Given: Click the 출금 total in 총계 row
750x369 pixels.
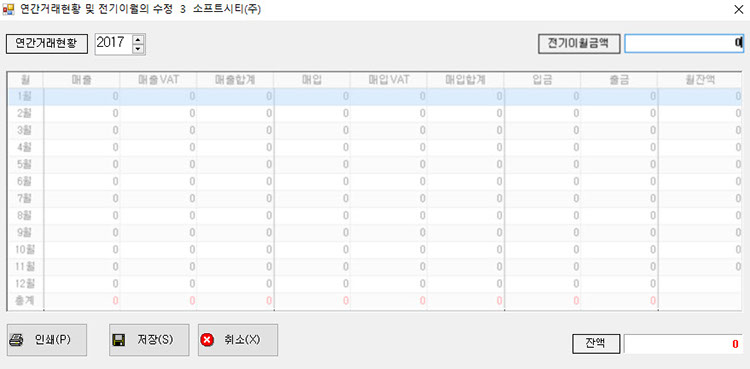Looking at the screenshot, I should tap(619, 301).
